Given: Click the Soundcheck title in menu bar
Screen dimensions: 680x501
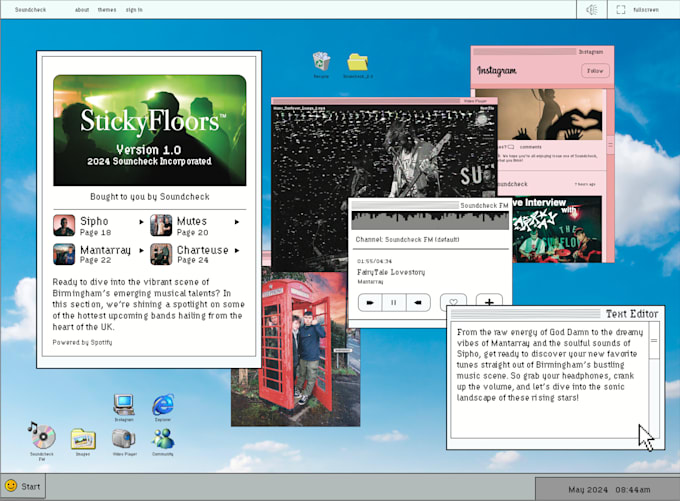Looking at the screenshot, I should pyautogui.click(x=30, y=10).
